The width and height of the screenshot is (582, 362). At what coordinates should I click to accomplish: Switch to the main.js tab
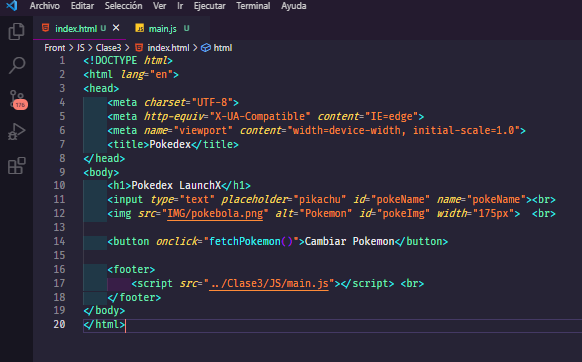point(163,29)
